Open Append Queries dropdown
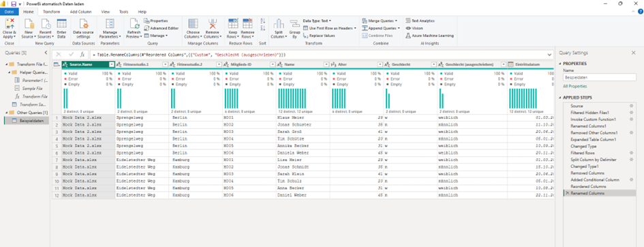The width and height of the screenshot is (644, 247). point(381,28)
